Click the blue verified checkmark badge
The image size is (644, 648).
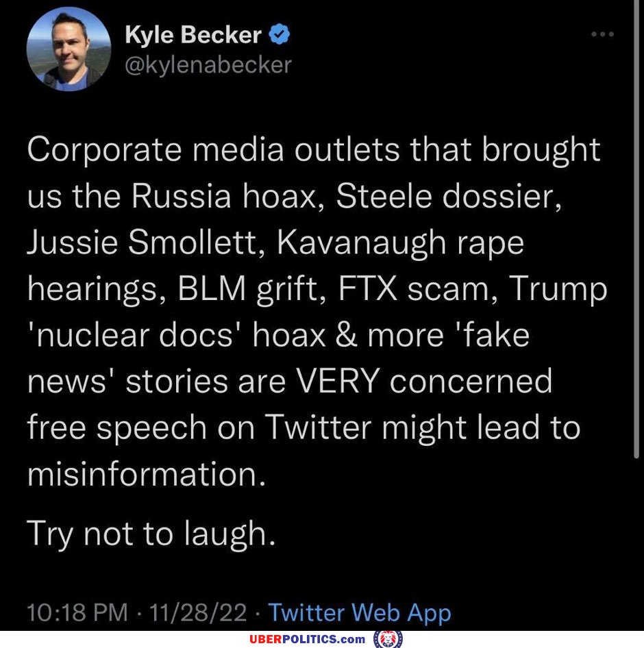(280, 34)
